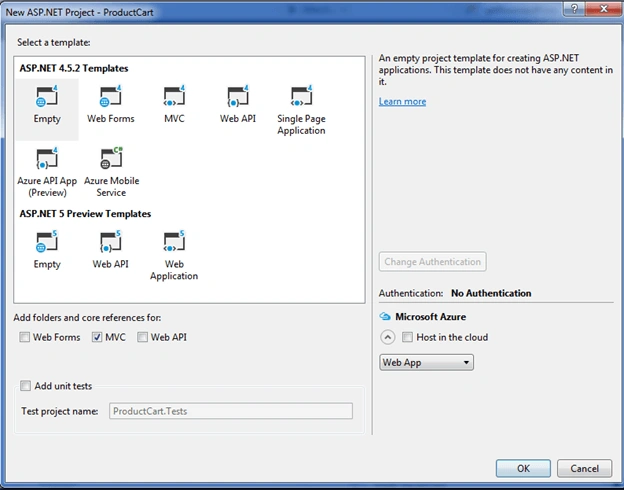The height and width of the screenshot is (490, 624).
Task: Close the New ASP.NET Project dialog
Action: point(604,9)
